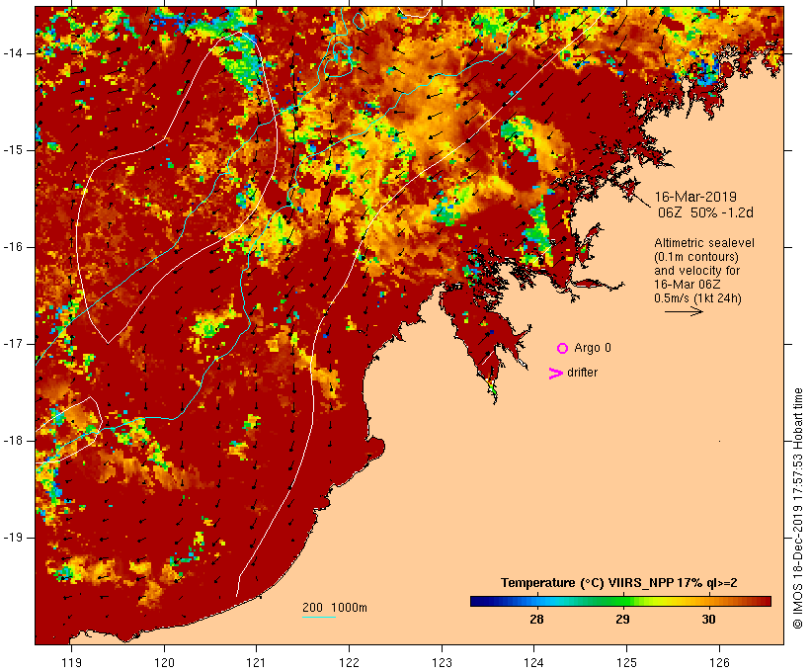Click the temperature color bar scale
Image resolution: width=810 pixels, height=672 pixels.
[620, 601]
